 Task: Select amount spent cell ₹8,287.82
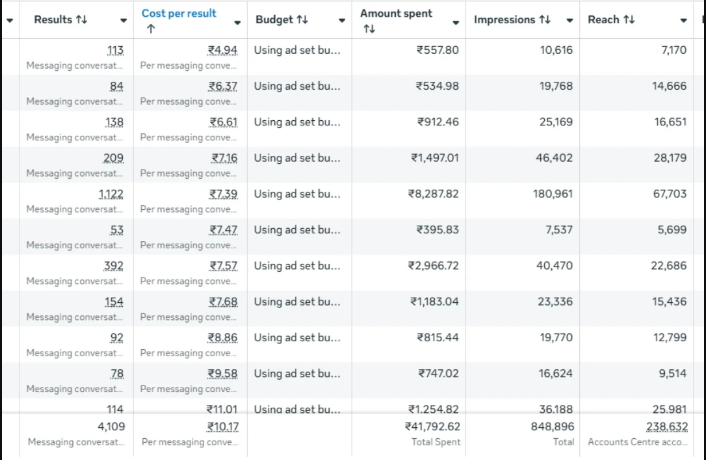tap(433, 194)
